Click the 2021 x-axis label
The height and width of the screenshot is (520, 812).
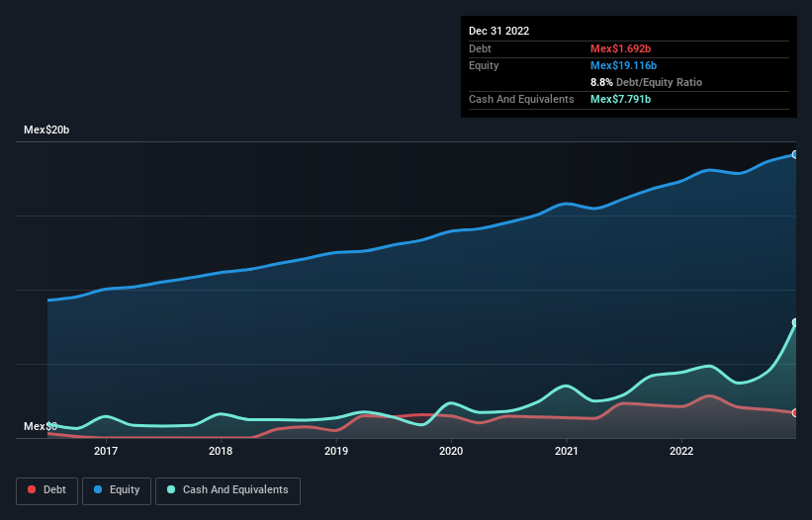567,451
